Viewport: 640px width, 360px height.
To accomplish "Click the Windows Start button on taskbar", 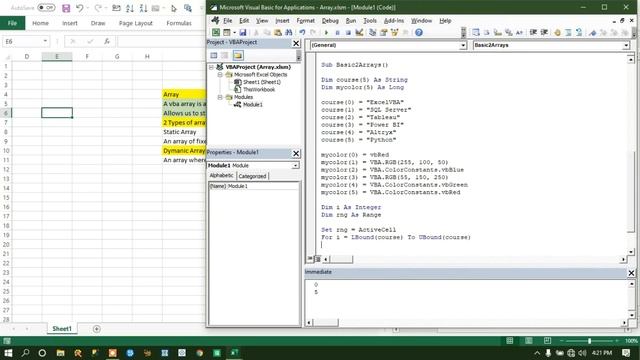I will pos(8,353).
